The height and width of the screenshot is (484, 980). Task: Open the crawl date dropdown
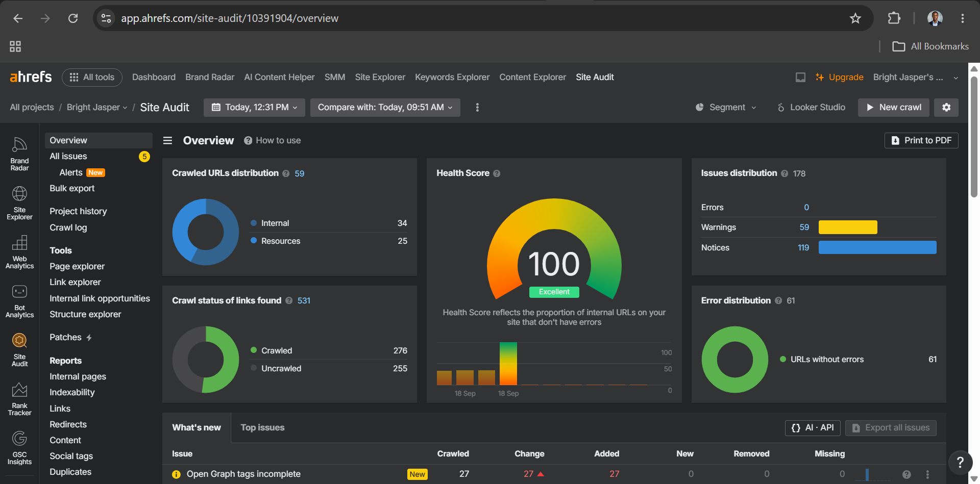pos(254,107)
